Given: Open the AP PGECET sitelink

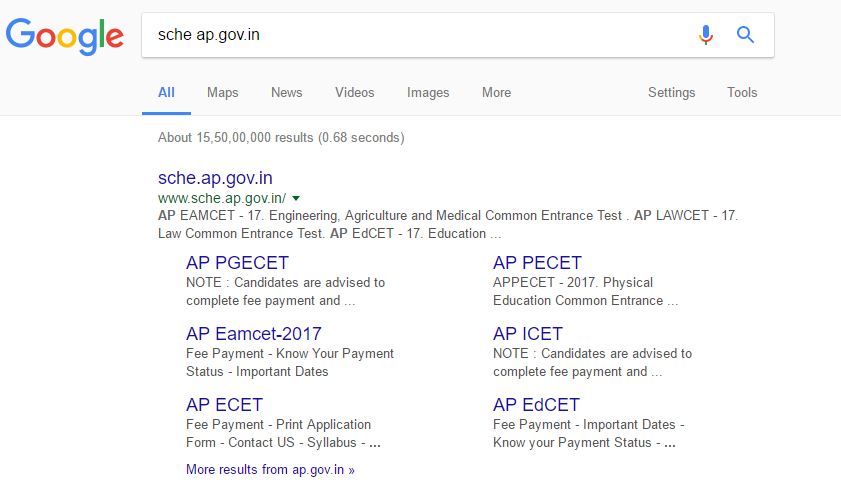Looking at the screenshot, I should pyautogui.click(x=237, y=263).
